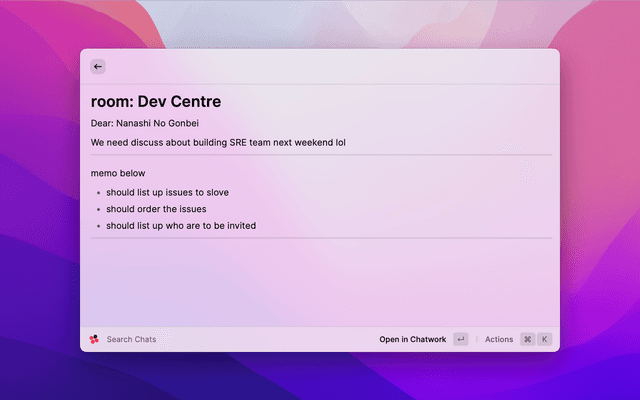Click the 'memo below' text

pos(118,173)
